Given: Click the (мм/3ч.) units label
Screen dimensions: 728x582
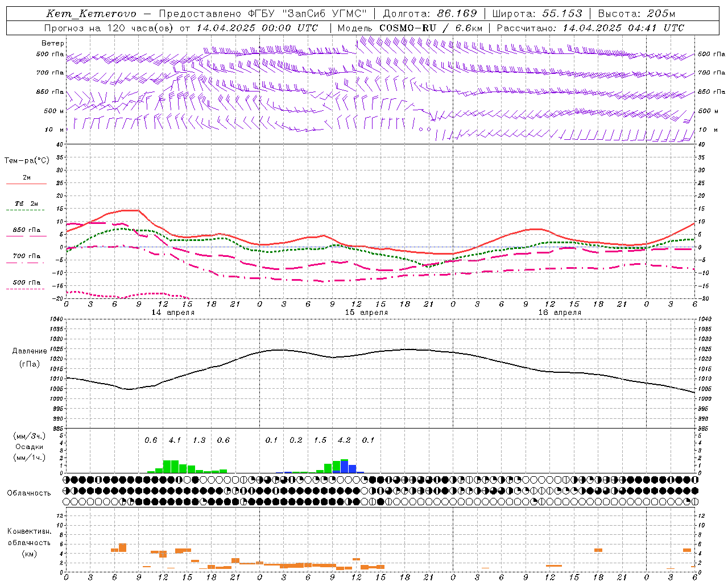Looking at the screenshot, I should [29, 436].
